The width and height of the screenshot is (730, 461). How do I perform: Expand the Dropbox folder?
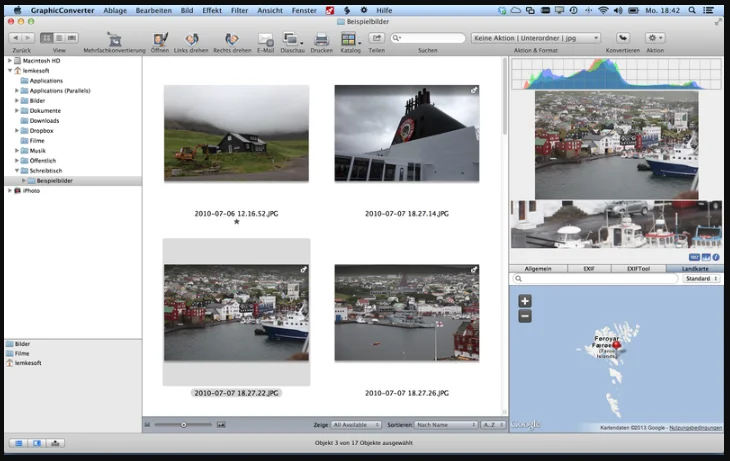pos(17,131)
